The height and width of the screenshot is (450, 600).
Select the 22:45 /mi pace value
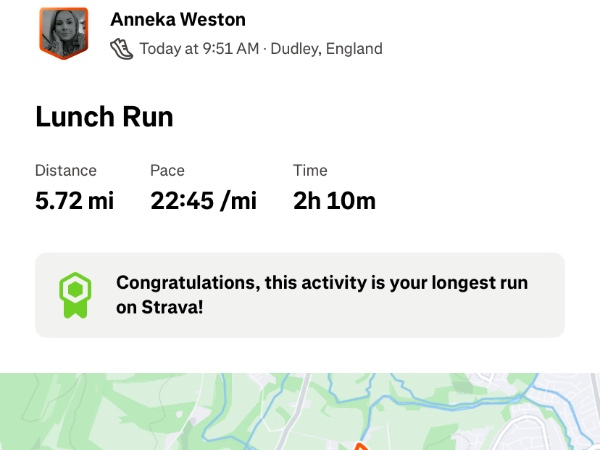(x=203, y=201)
